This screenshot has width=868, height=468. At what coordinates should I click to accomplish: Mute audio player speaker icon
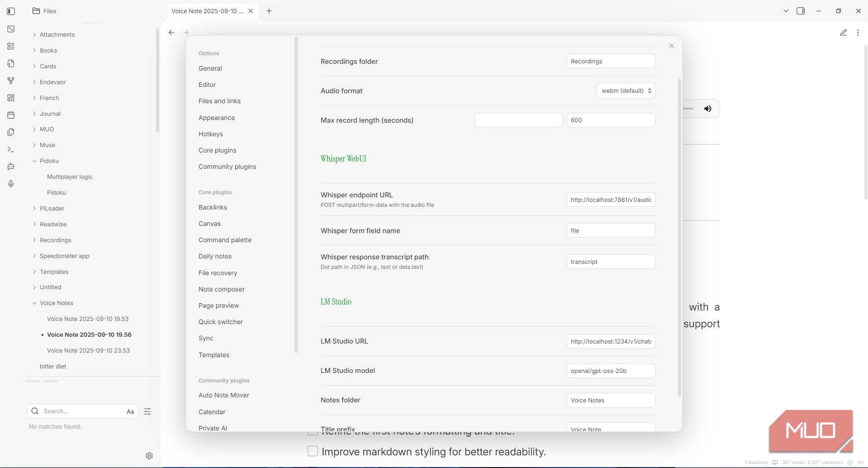pyautogui.click(x=708, y=109)
